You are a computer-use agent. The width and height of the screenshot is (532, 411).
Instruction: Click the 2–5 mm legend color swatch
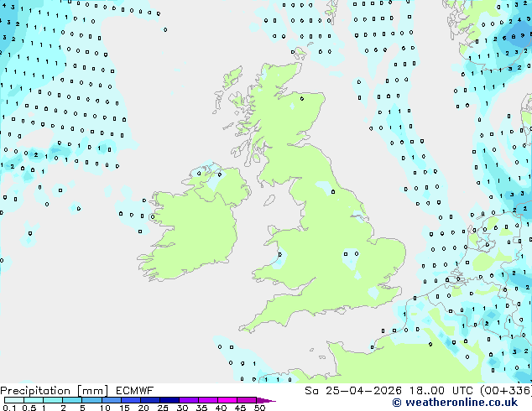coord(72,400)
